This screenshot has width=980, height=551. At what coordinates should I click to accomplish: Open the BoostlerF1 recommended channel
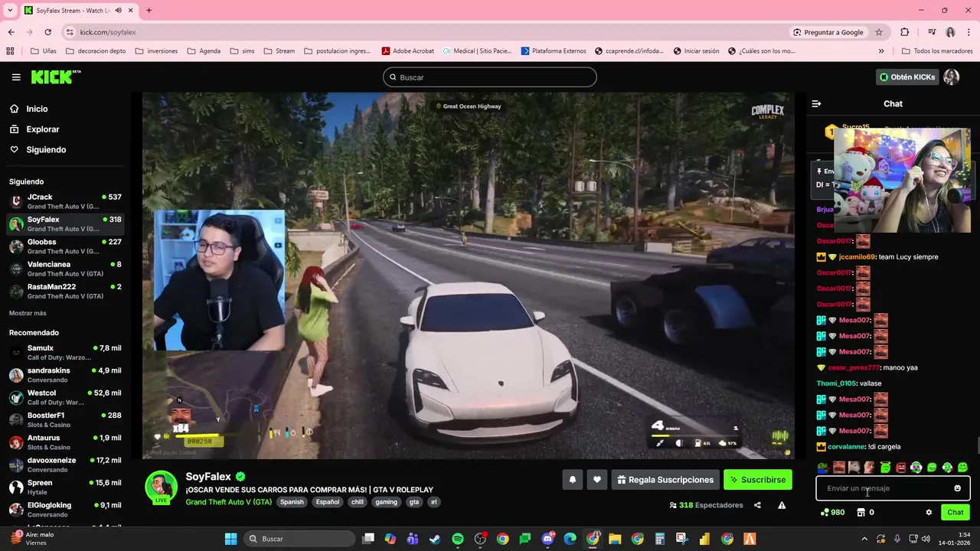tap(65, 419)
